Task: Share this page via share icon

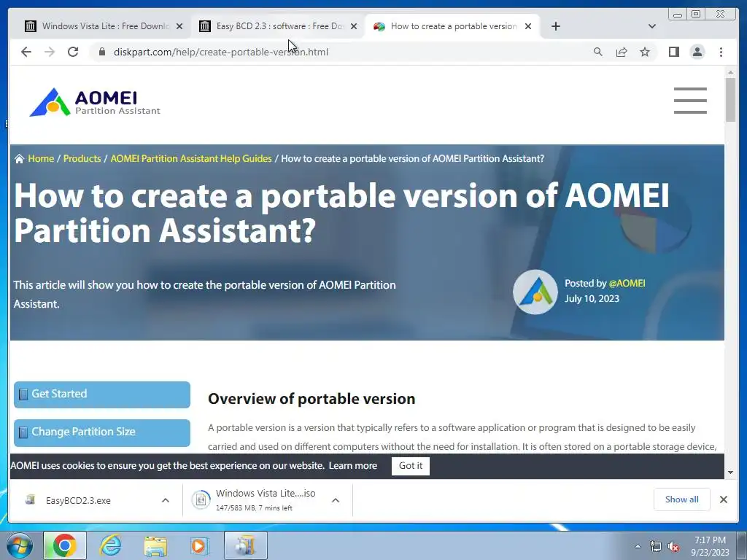Action: click(622, 52)
